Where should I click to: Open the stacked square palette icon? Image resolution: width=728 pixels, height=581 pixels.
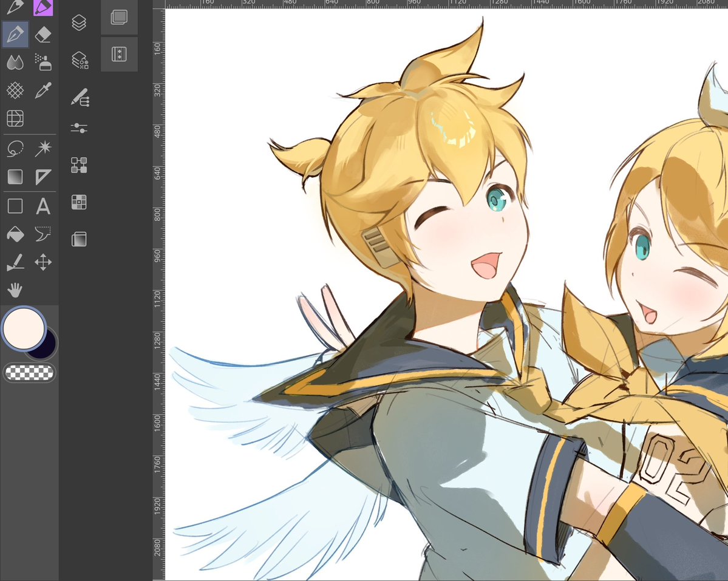(x=79, y=239)
